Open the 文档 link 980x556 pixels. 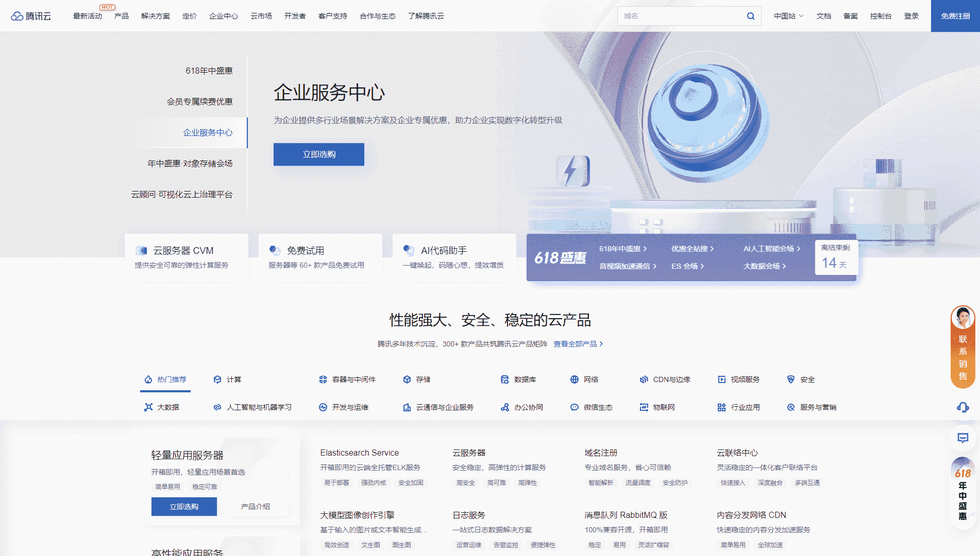pos(824,16)
